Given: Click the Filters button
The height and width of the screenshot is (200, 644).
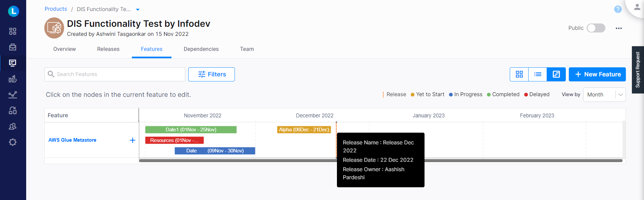Looking at the screenshot, I should pyautogui.click(x=211, y=74).
